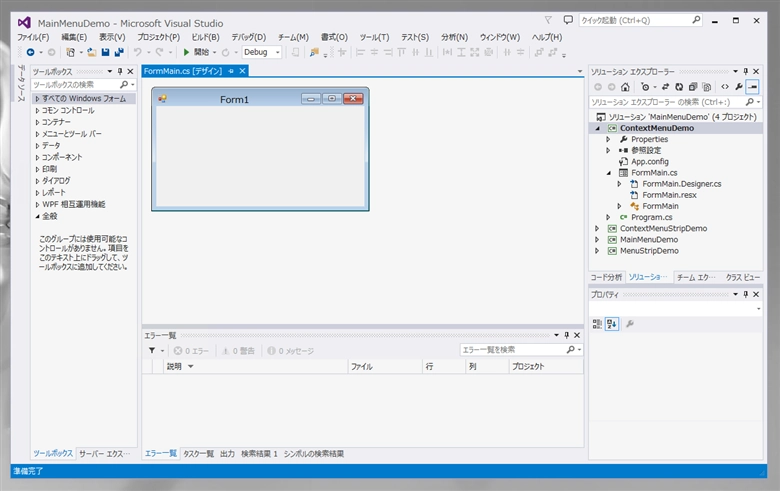Click Refresh icon in Solution Explorer
The height and width of the screenshot is (491, 780).
pos(679,87)
